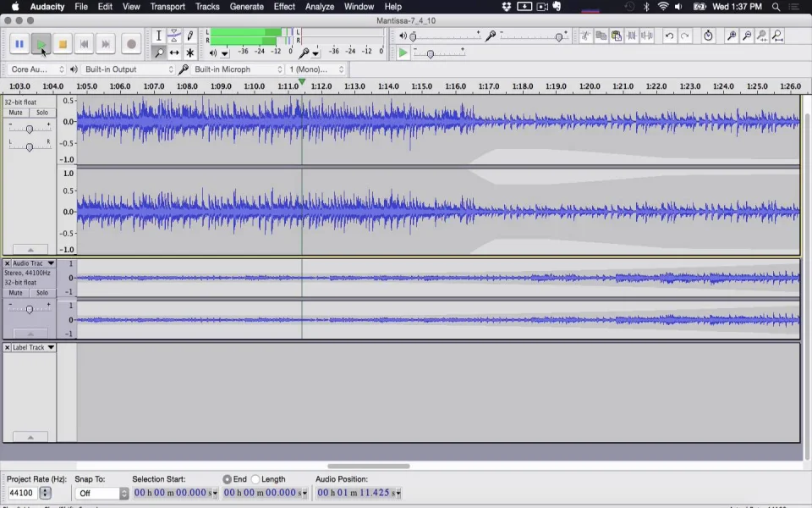Click the Pause button in transport toolbar
The image size is (812, 508).
click(x=19, y=44)
